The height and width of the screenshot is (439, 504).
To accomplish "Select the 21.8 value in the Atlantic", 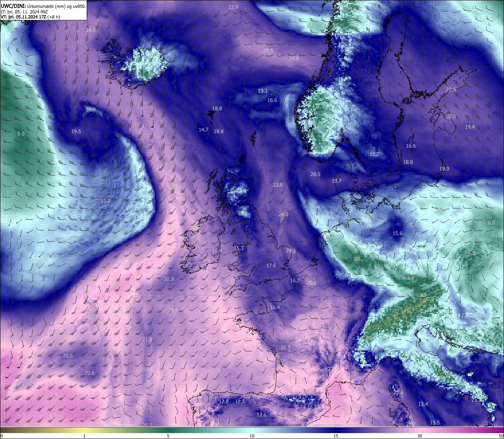I will [147, 339].
